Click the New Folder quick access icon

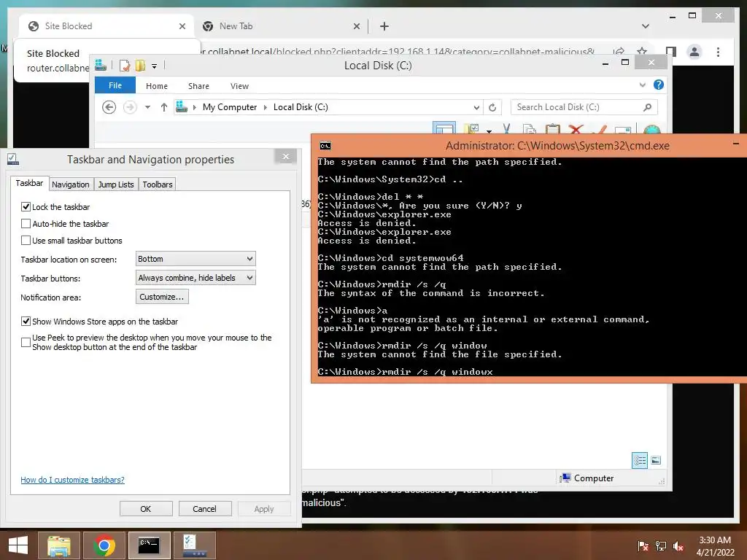[x=141, y=65]
